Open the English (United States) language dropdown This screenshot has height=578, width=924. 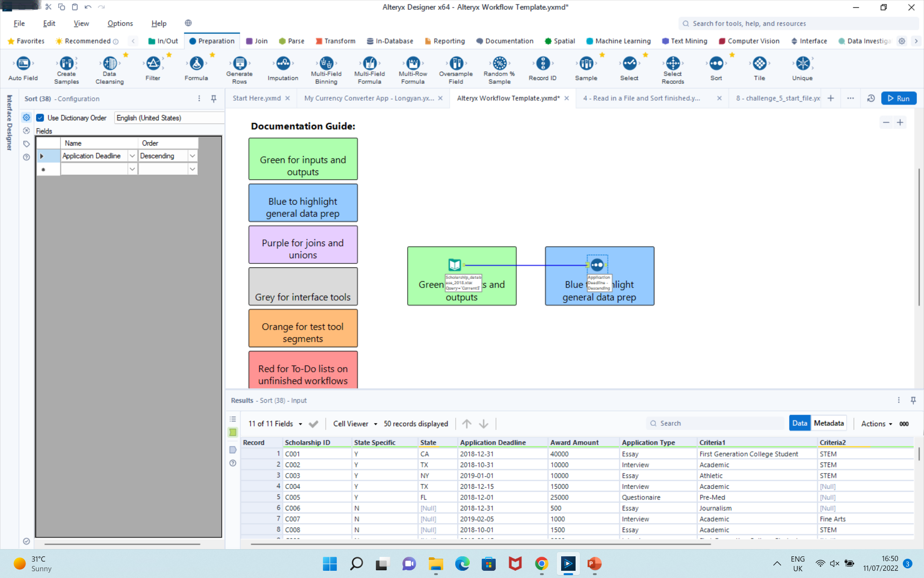pos(169,118)
